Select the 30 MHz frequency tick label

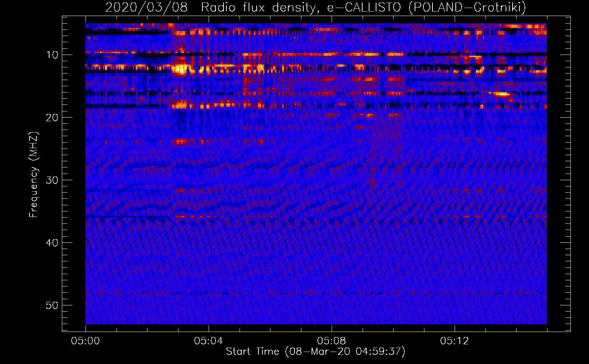52,180
